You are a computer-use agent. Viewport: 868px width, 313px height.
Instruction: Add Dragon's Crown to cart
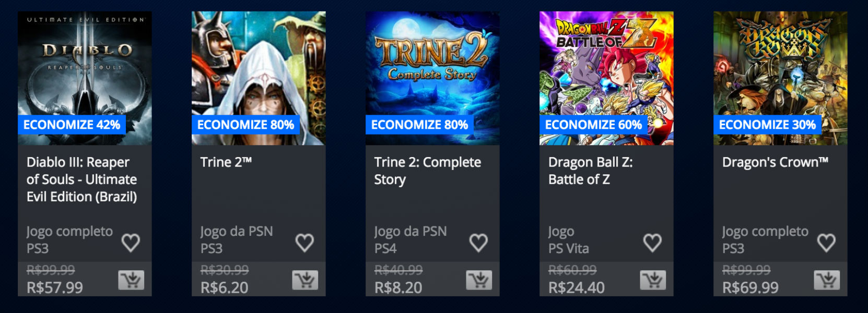827,280
